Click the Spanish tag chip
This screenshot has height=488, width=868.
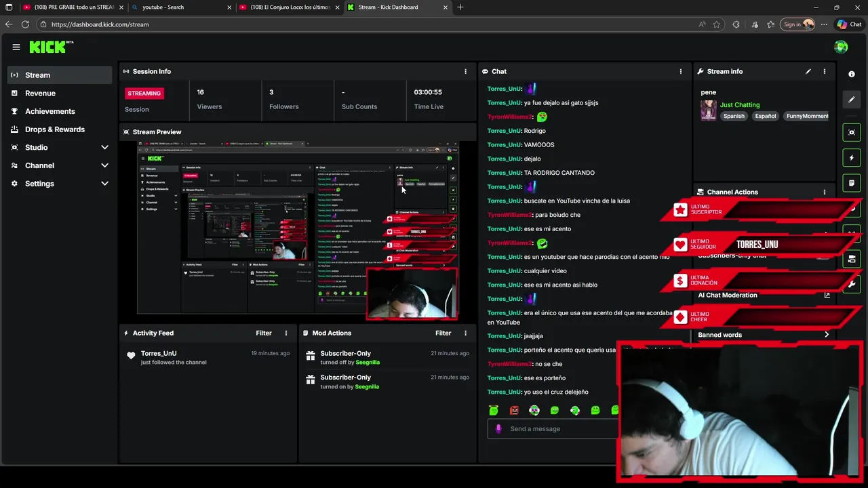coord(734,116)
